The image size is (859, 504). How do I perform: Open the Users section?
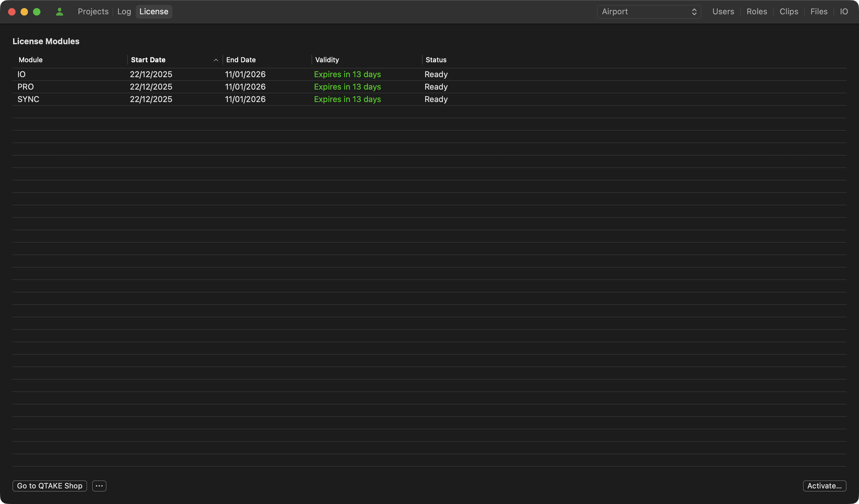pos(723,12)
